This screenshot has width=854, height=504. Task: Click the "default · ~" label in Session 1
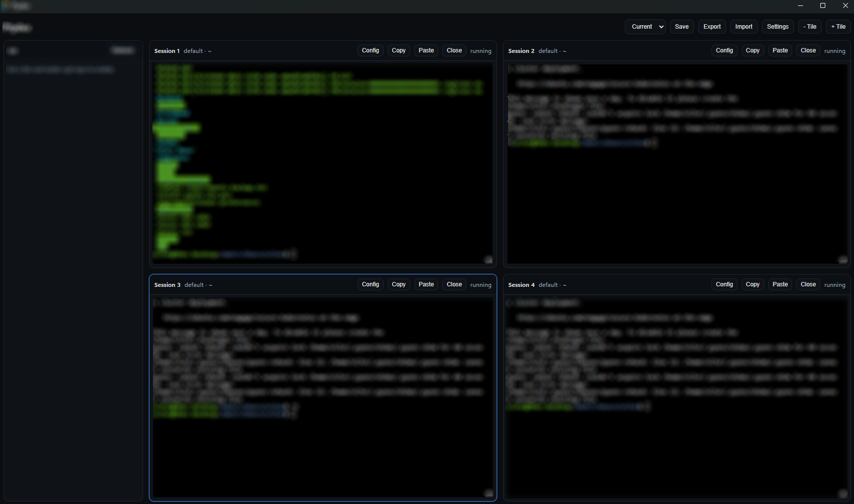coord(198,51)
